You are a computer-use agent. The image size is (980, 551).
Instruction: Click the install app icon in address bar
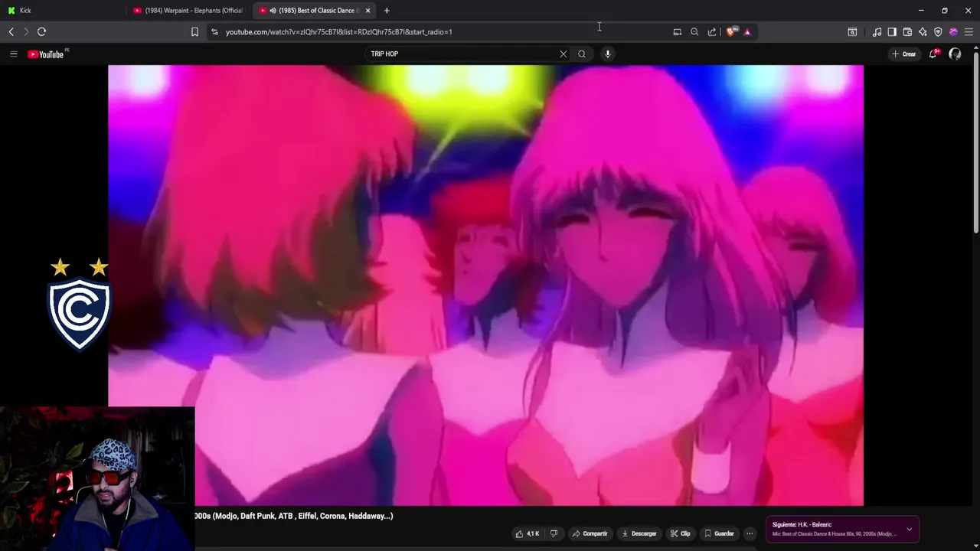pos(677,31)
